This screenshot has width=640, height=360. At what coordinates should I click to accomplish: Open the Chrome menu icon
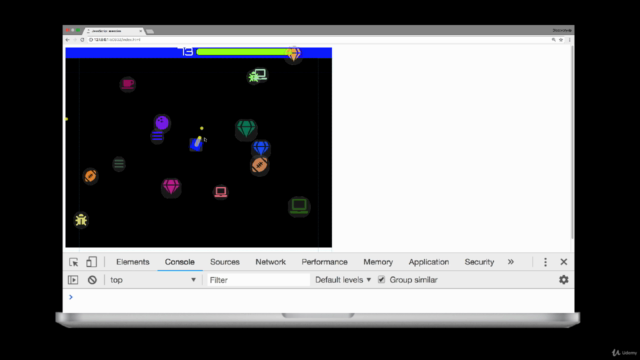tap(569, 40)
